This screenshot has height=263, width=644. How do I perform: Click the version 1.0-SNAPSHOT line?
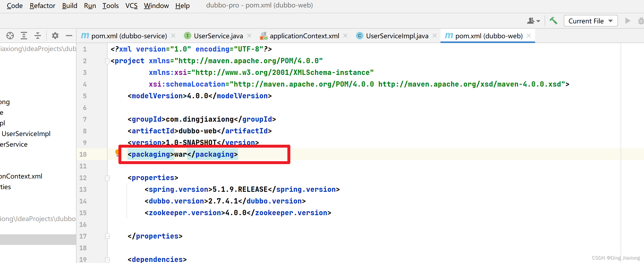pos(193,143)
